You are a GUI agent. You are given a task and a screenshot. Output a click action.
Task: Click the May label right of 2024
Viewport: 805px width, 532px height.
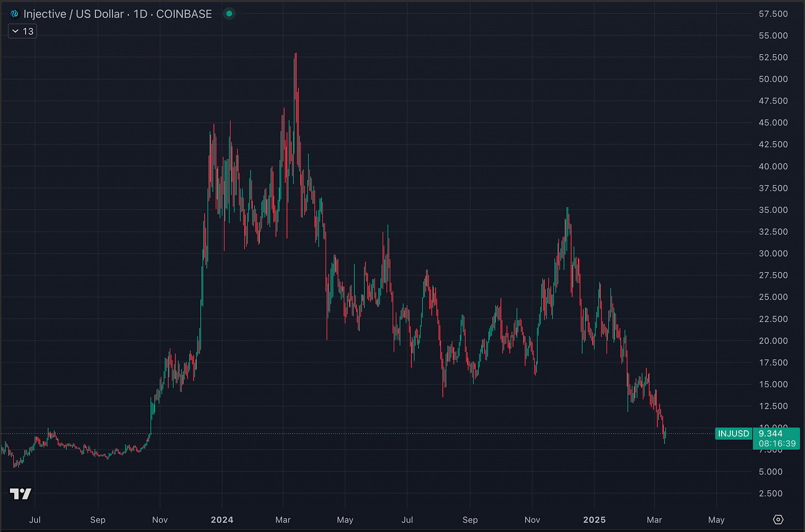click(x=345, y=520)
